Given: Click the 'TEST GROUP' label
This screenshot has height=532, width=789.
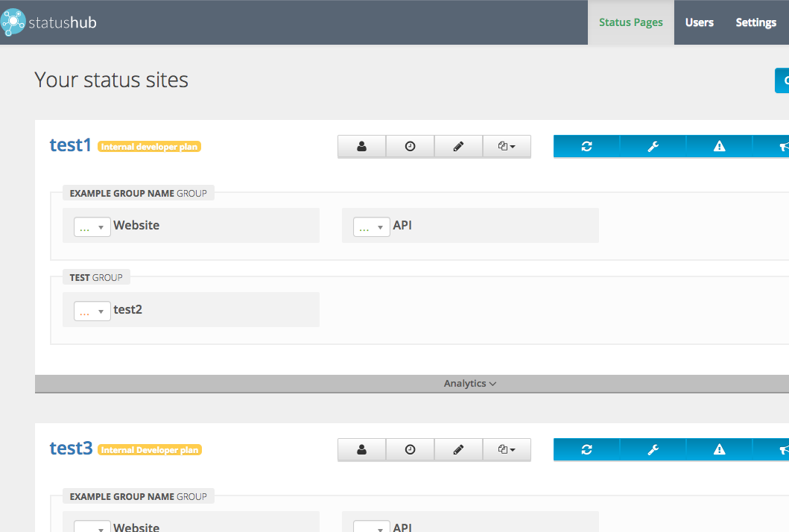Looking at the screenshot, I should click(x=96, y=277).
